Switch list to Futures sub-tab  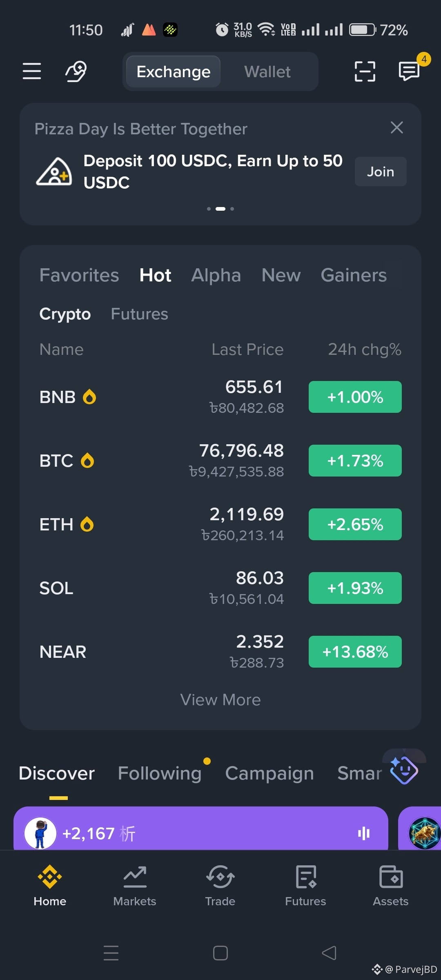pyautogui.click(x=140, y=314)
